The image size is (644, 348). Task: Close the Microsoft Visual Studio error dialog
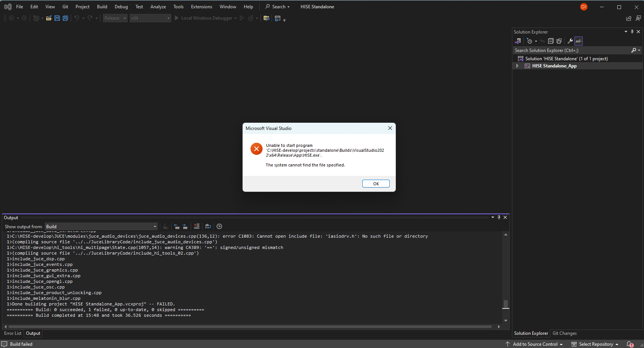390,128
